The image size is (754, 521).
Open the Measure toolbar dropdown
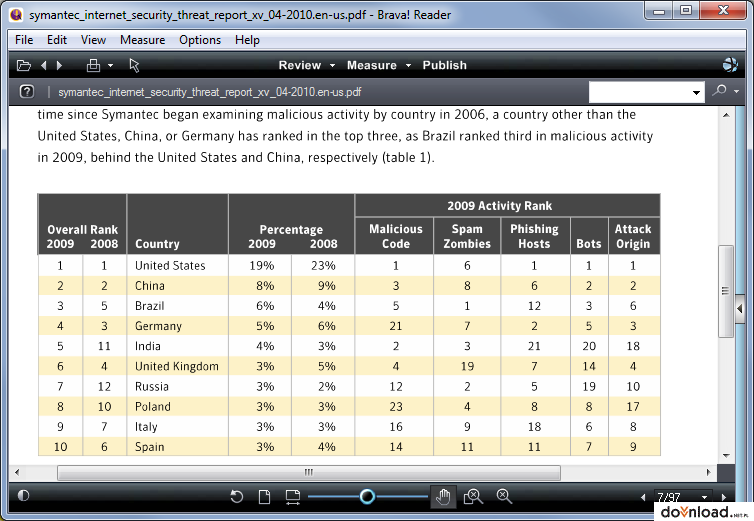click(379, 65)
